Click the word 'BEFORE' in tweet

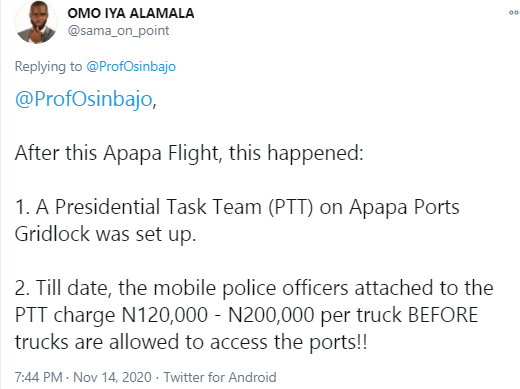[x=443, y=315]
